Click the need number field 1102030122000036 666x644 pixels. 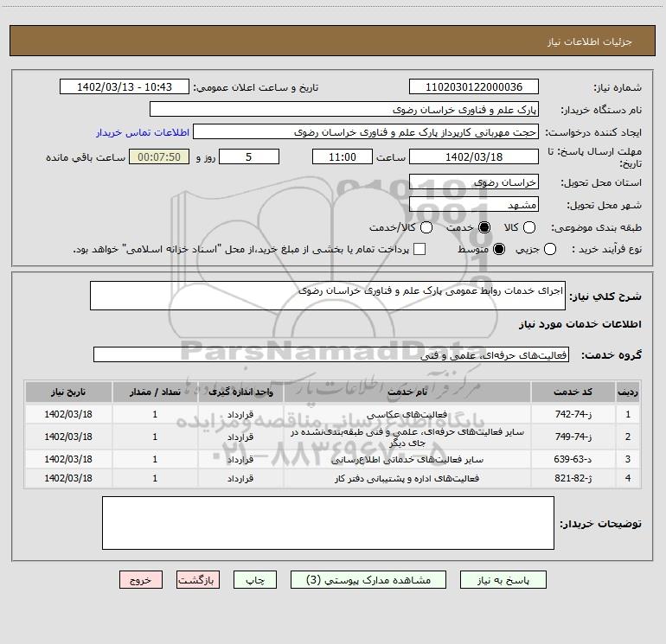coord(474,87)
